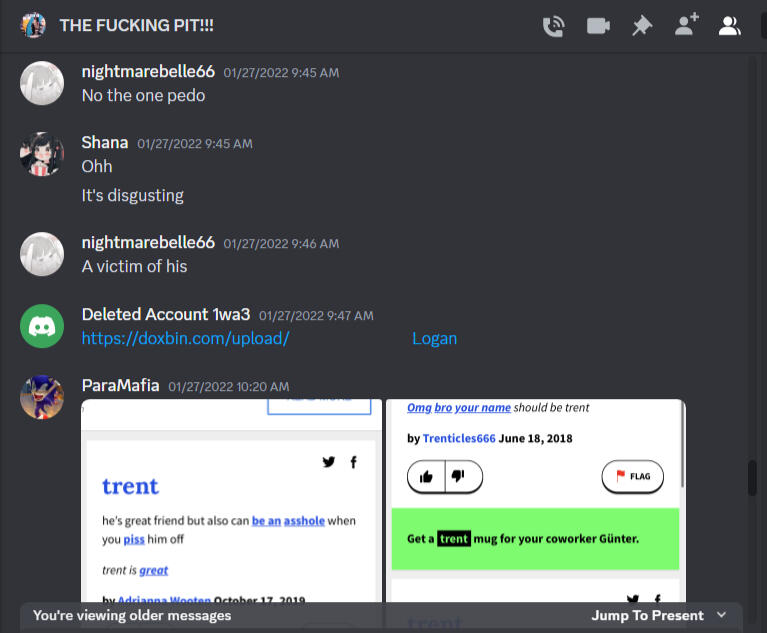
Task: Open the doxbin.com upload link
Action: click(x=185, y=339)
